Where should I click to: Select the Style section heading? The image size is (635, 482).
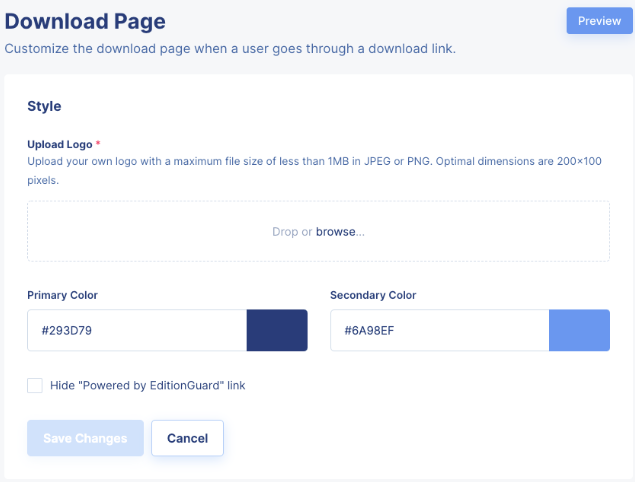click(44, 106)
